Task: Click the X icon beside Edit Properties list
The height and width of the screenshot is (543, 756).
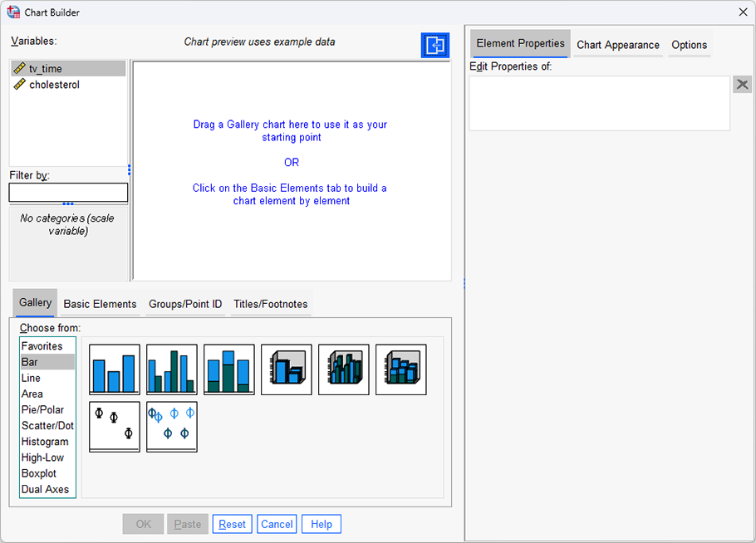Action: click(x=742, y=84)
